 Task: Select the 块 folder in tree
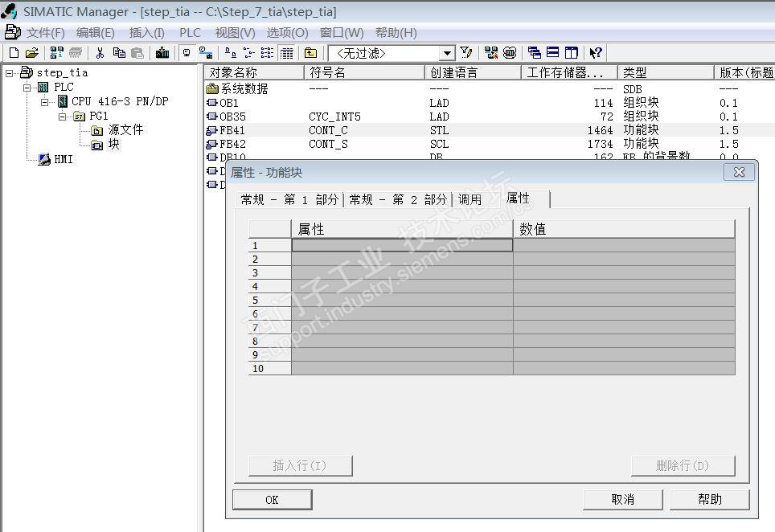tap(113, 144)
